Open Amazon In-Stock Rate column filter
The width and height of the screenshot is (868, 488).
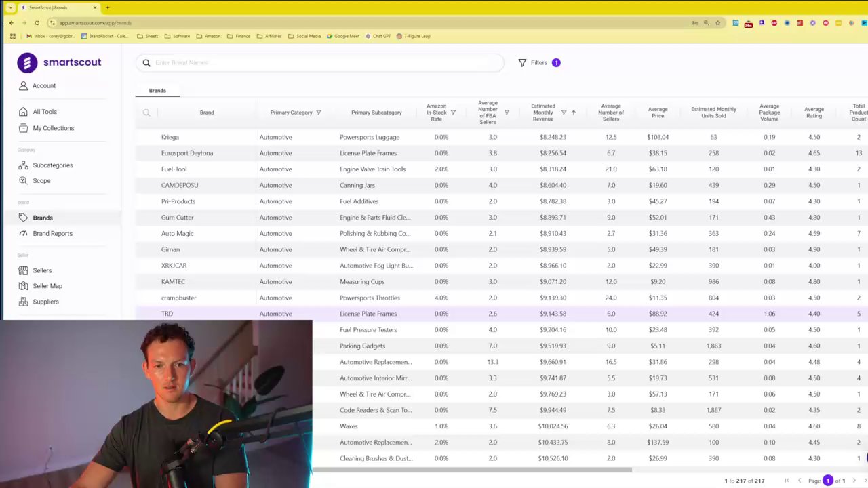[453, 113]
